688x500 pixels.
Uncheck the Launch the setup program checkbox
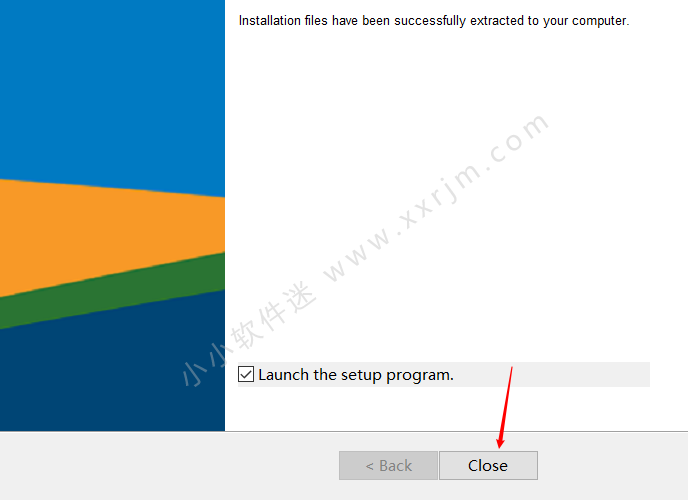(246, 375)
